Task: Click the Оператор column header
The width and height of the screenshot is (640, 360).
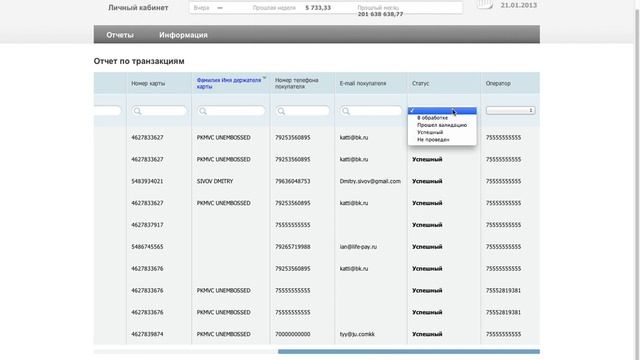Action: click(x=498, y=83)
